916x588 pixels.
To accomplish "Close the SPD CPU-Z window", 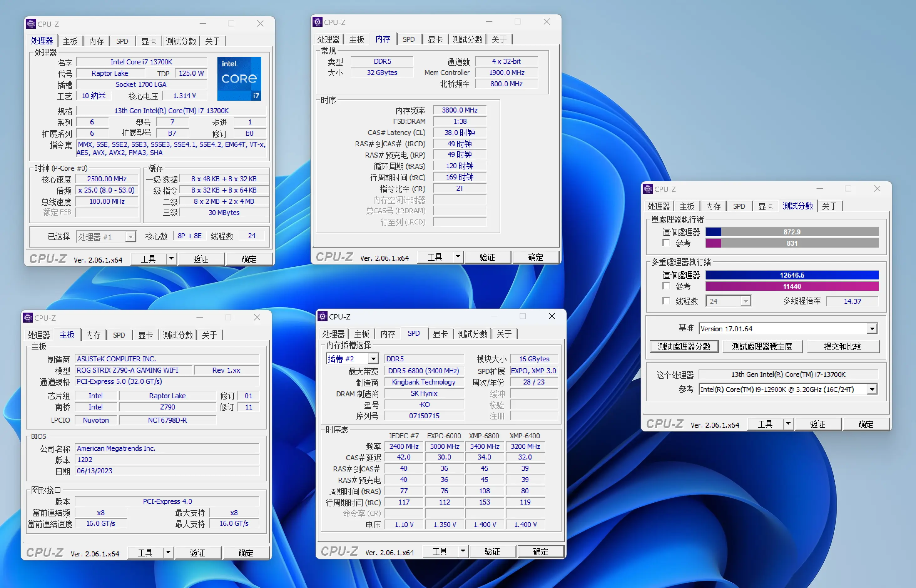I will 552,316.
